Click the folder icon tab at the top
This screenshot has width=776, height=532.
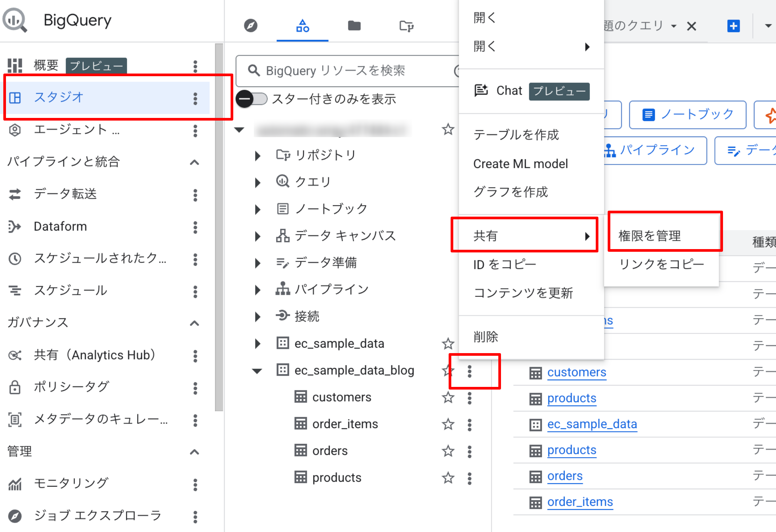(x=354, y=26)
